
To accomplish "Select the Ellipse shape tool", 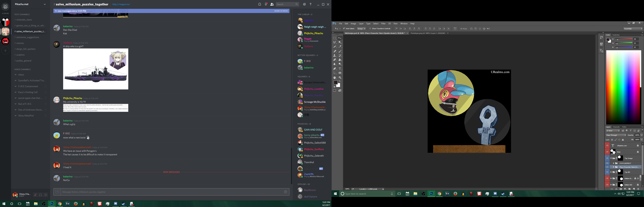I will (340, 73).
